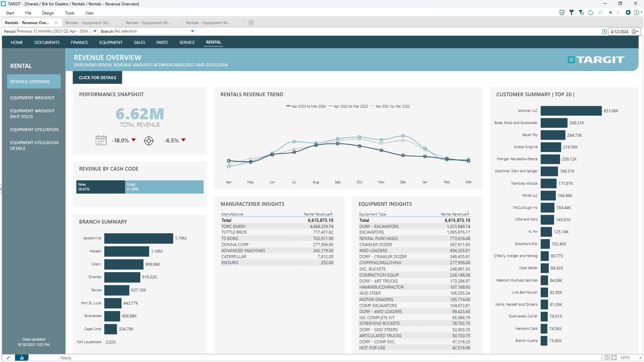Image resolution: width=644 pixels, height=362 pixels.
Task: Expand the Period dropdown
Action: [x=95, y=32]
